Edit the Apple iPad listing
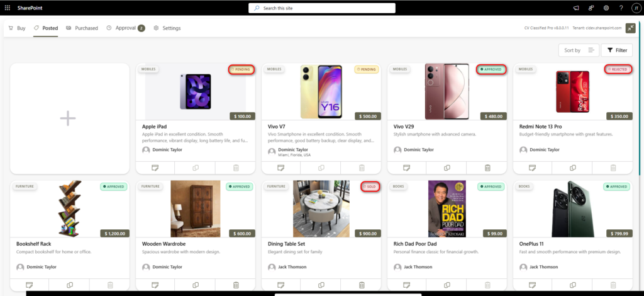 pos(155,168)
